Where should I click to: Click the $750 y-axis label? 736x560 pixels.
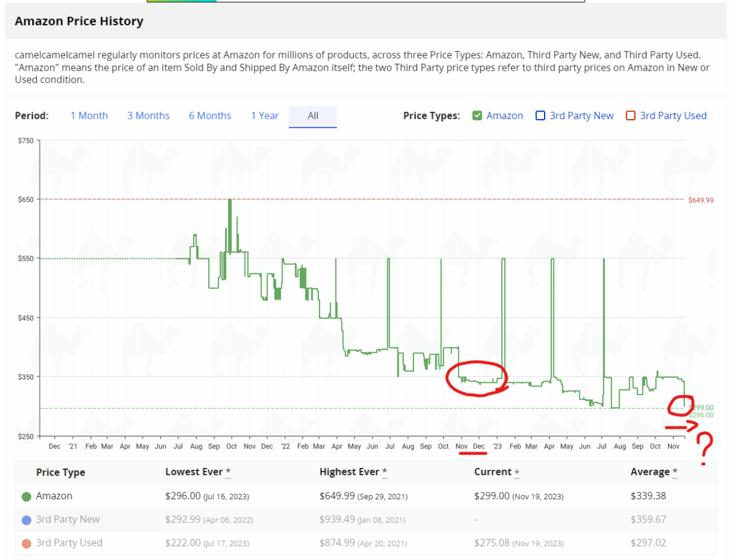pos(26,140)
